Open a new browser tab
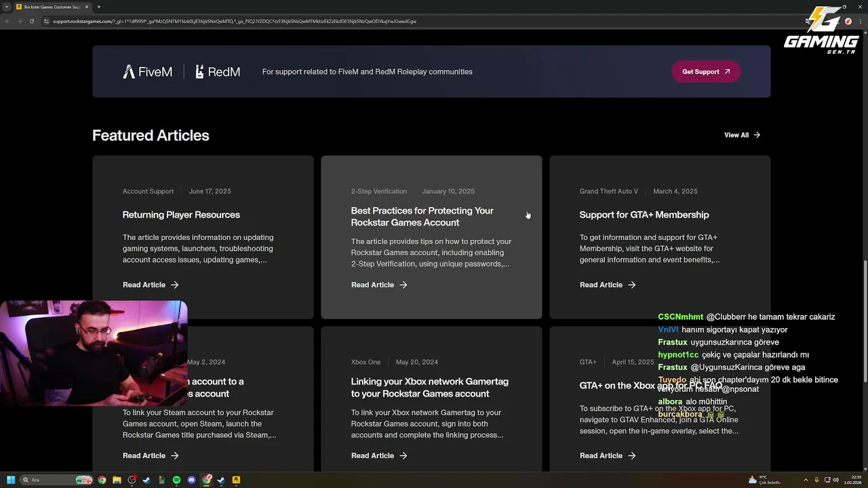The image size is (868, 488). pos(99,7)
